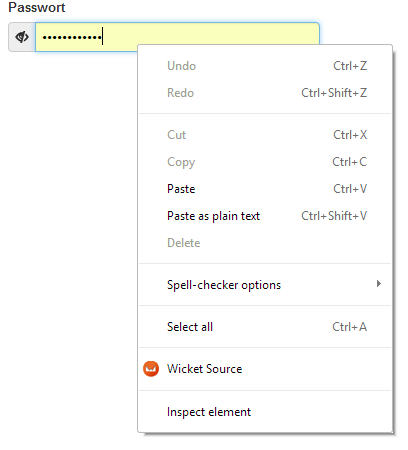408x450 pixels.
Task: Select Paste as plain text
Action: coord(265,216)
